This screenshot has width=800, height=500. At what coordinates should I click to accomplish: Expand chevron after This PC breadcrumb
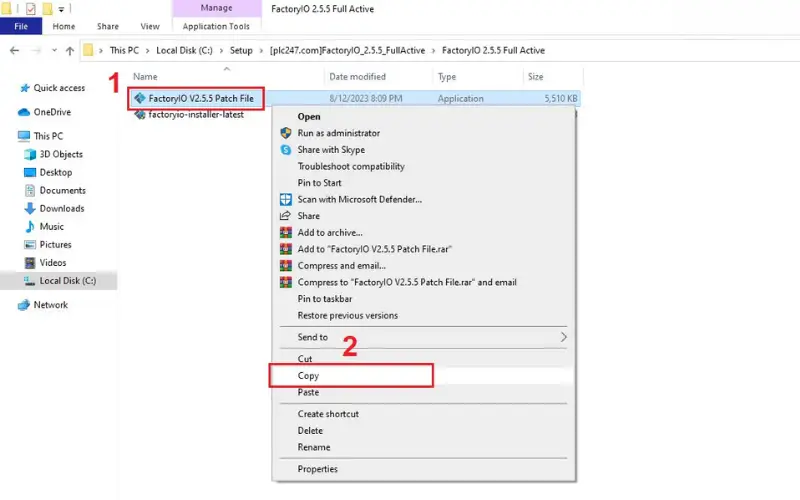(147, 51)
